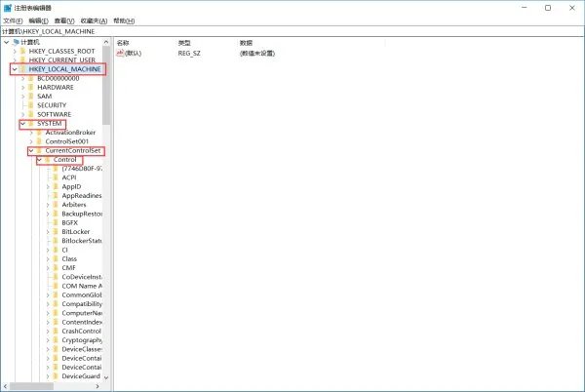Click the ActivationBroker folder icon
This screenshot has width=585, height=392.
point(40,133)
